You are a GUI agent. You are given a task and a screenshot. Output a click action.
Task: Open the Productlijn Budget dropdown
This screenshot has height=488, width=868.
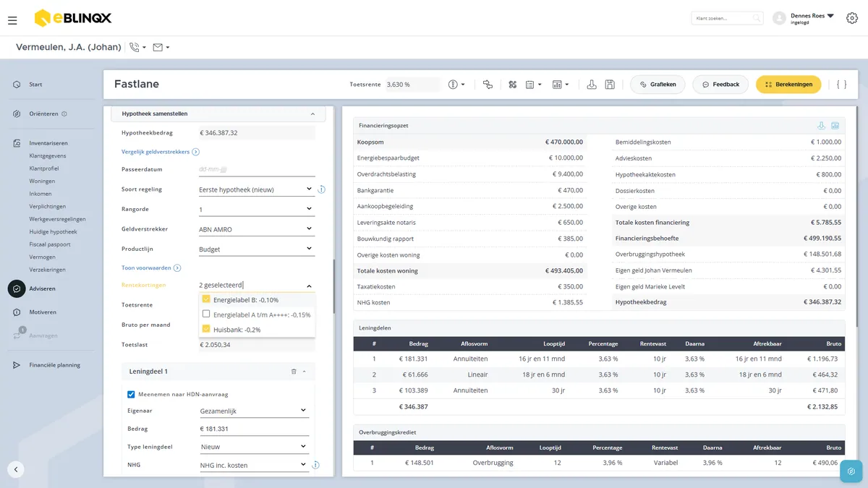click(x=256, y=249)
